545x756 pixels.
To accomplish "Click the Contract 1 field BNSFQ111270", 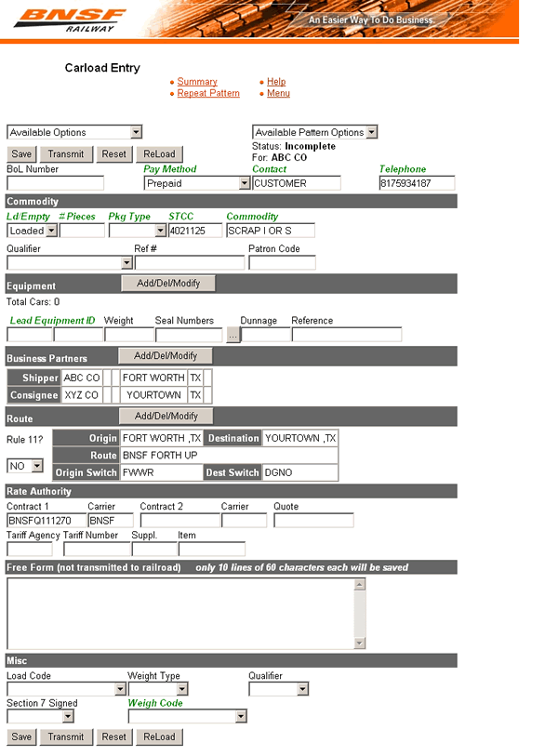I will pyautogui.click(x=47, y=521).
